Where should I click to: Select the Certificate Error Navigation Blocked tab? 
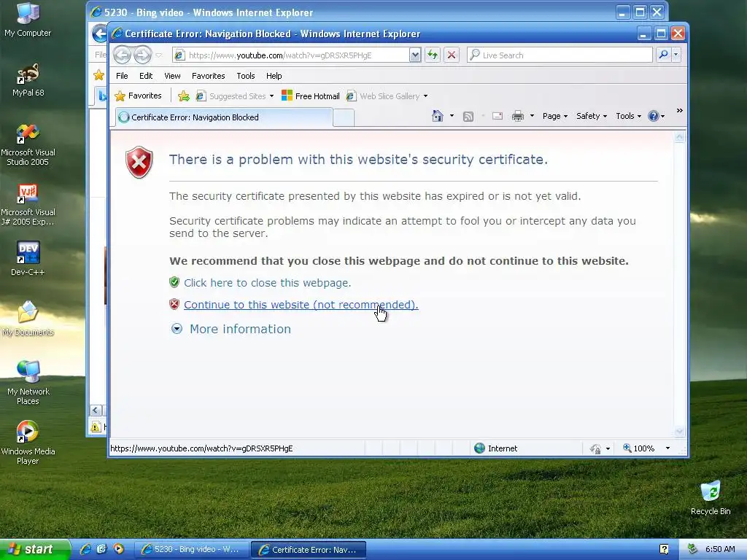point(223,117)
